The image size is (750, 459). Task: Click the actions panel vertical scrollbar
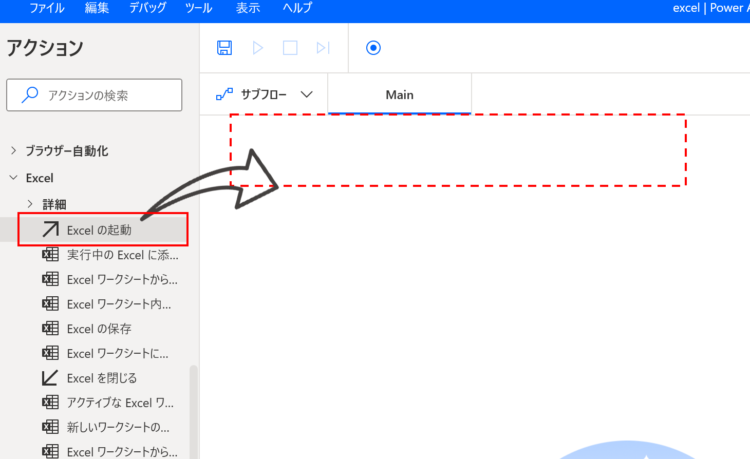[x=193, y=412]
